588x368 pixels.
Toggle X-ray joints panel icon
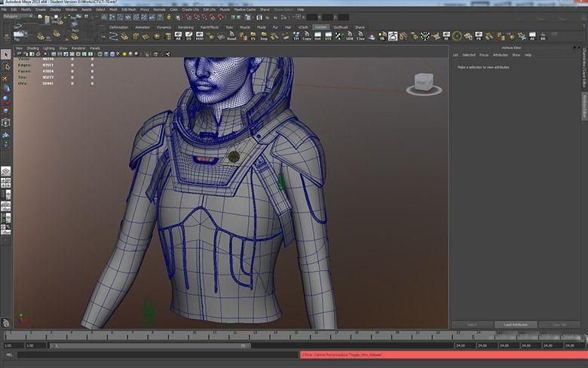click(168, 54)
